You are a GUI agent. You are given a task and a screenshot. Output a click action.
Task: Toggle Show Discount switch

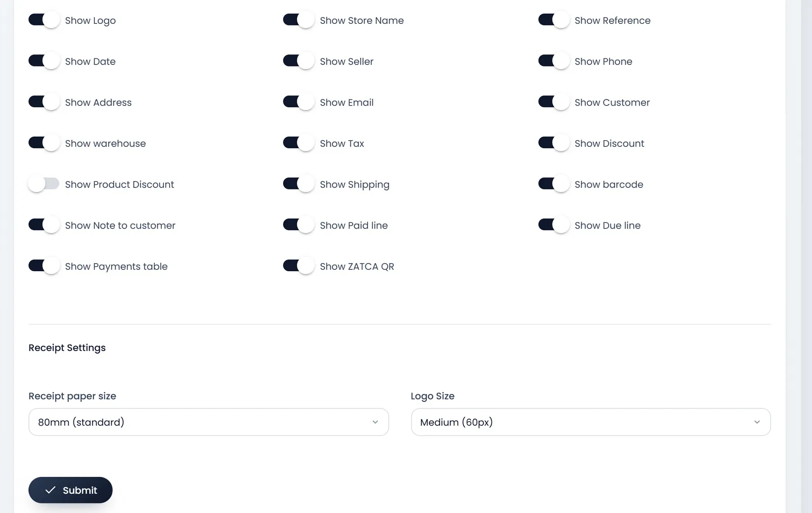[x=554, y=143]
